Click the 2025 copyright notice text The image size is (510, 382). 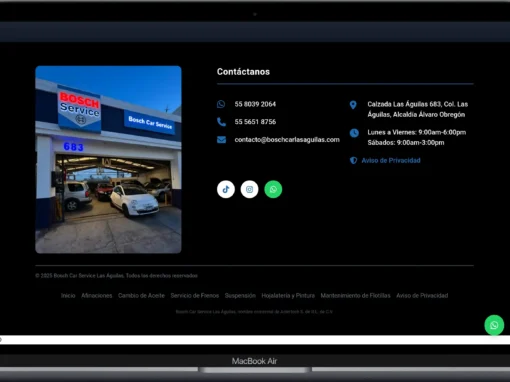click(116, 276)
